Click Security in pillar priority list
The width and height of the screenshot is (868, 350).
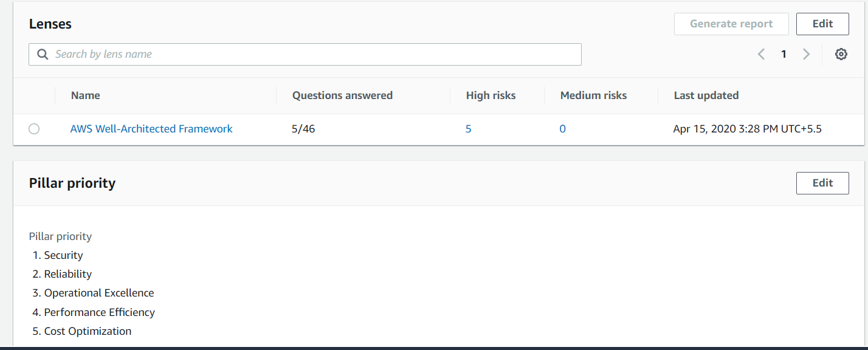tap(63, 255)
